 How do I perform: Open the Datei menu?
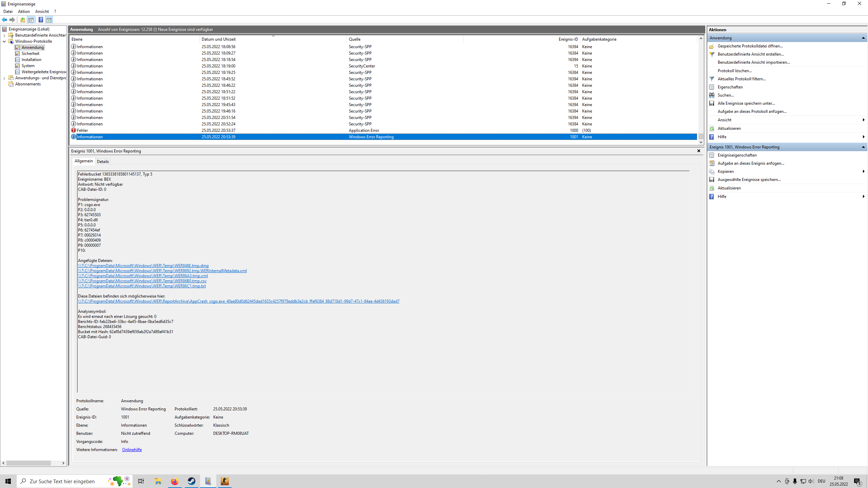coord(8,12)
